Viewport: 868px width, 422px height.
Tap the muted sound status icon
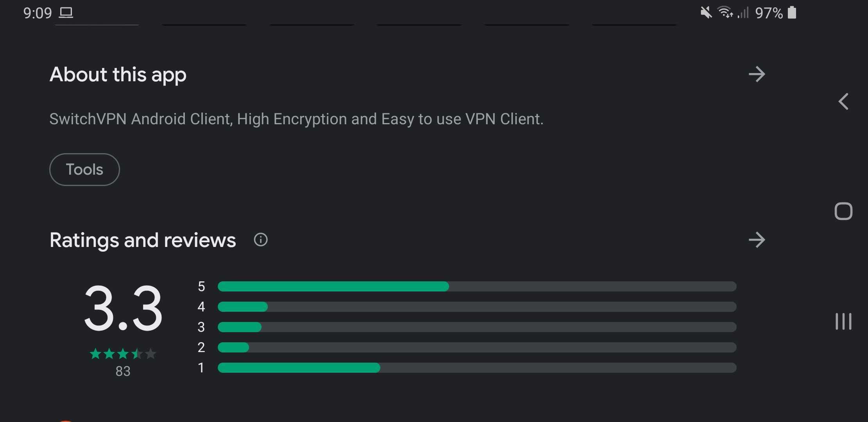coord(706,13)
